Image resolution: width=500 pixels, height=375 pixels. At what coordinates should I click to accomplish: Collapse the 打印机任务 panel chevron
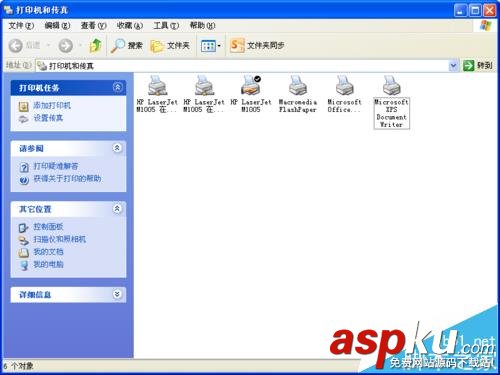pyautogui.click(x=117, y=87)
